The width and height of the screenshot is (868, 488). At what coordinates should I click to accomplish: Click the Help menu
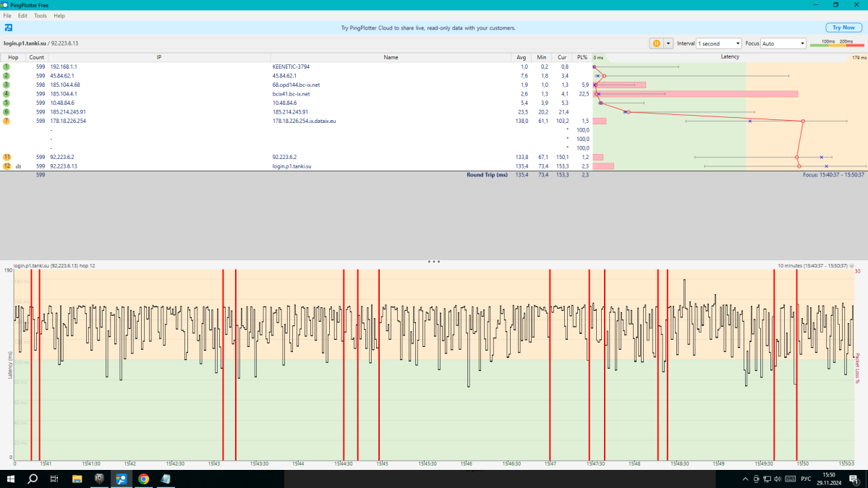click(59, 15)
